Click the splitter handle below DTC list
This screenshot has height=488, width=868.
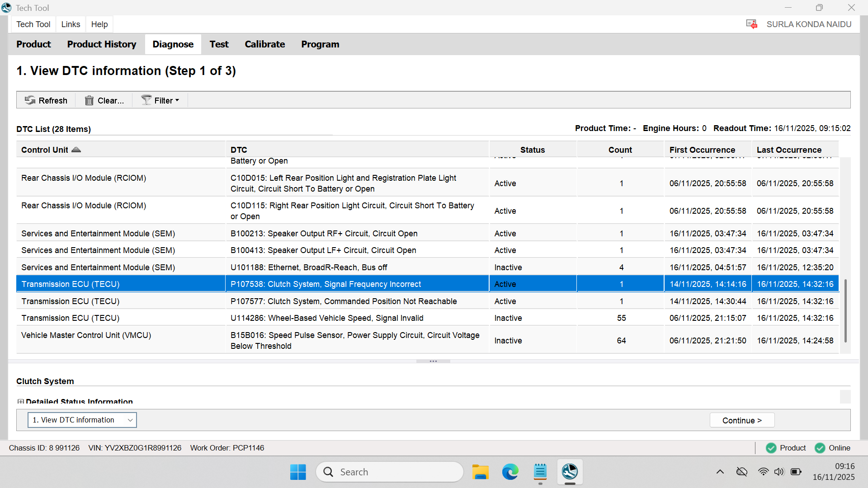(x=433, y=361)
